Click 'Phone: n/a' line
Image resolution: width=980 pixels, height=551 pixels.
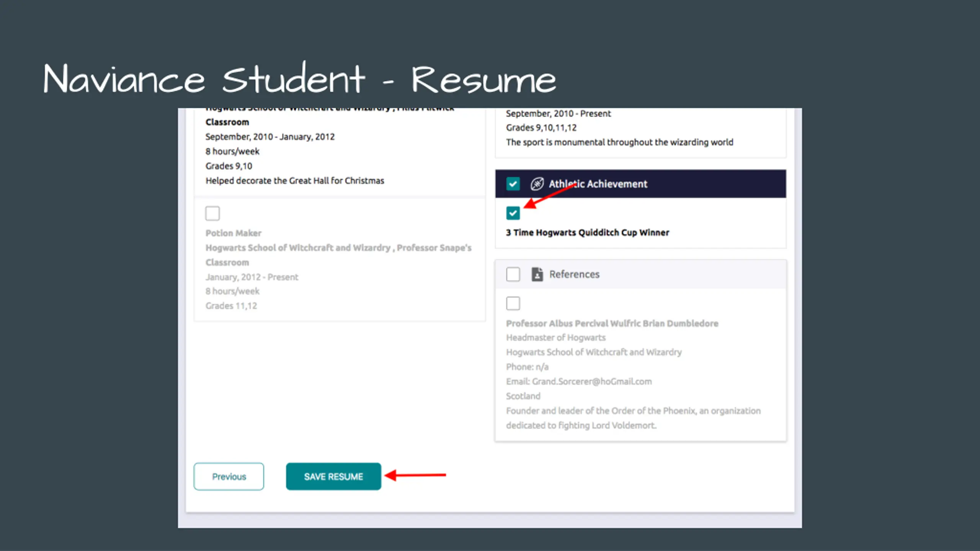click(x=527, y=367)
